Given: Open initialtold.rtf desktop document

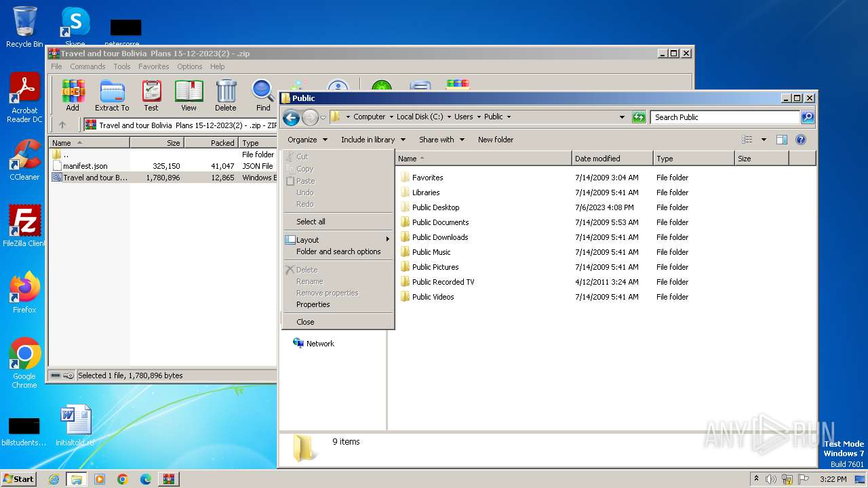Looking at the screenshot, I should coord(75,426).
